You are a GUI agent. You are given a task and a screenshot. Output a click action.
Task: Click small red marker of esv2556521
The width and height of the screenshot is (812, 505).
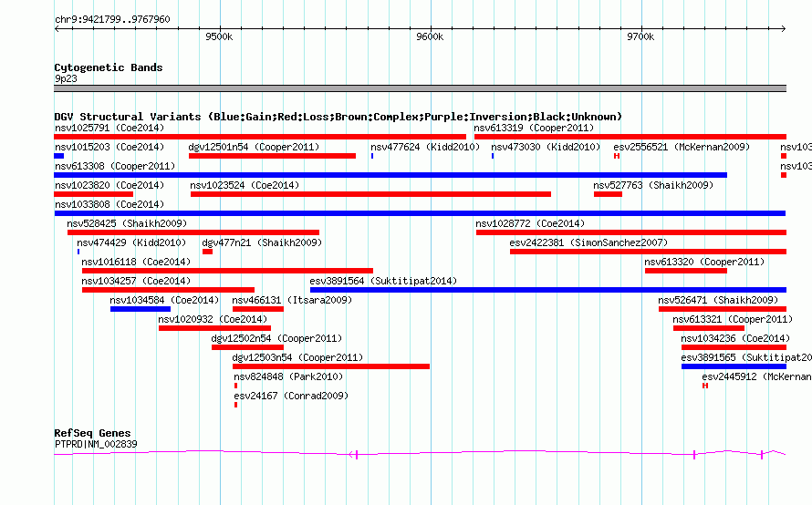click(617, 156)
